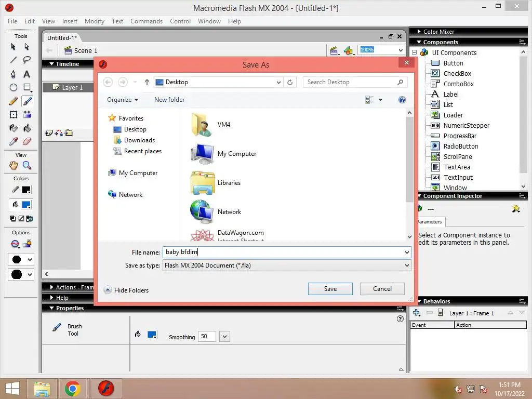Select the Subselection tool
532x399 pixels.
click(27, 46)
